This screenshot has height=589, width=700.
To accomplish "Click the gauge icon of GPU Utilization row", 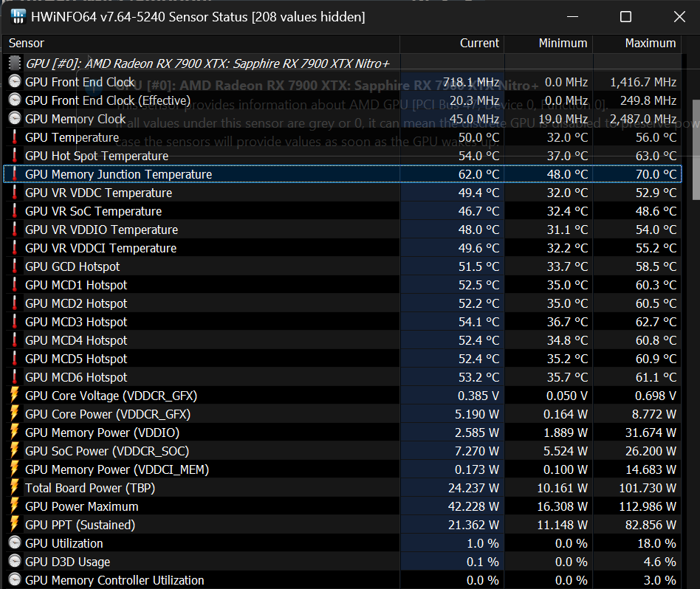I will click(15, 543).
